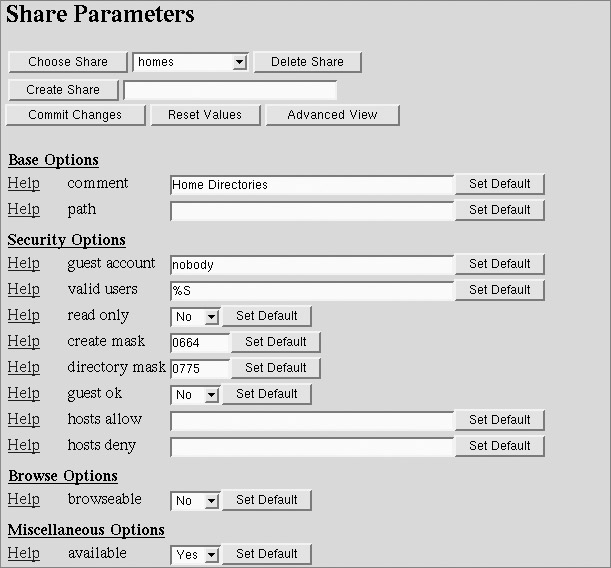Set Default for the directory mask option
This screenshot has height=568, width=611.
pos(275,368)
